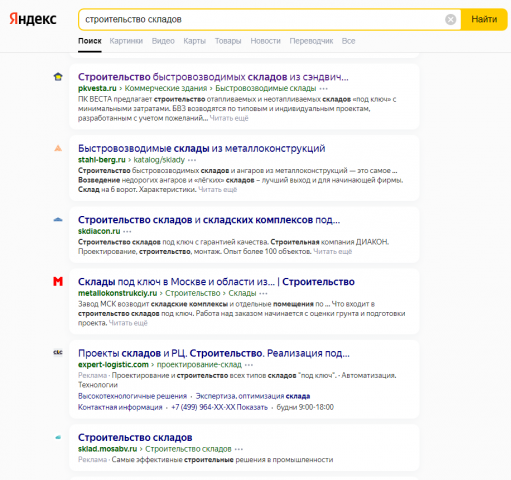Click 'Читать ещё' in the skdiacon.ru snippet
Screen dimensions: 511x480
click(333, 252)
